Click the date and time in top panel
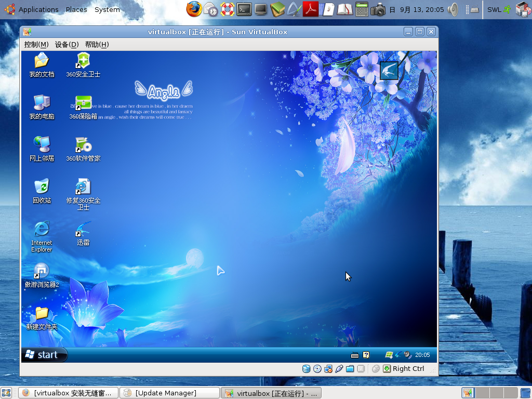Image resolution: width=532 pixels, height=399 pixels. click(x=417, y=9)
